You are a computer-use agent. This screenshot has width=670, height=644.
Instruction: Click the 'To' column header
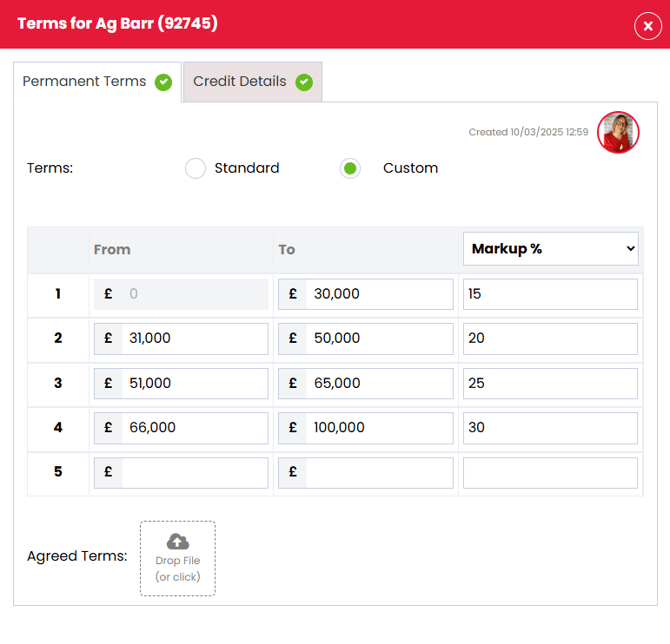[x=287, y=250]
